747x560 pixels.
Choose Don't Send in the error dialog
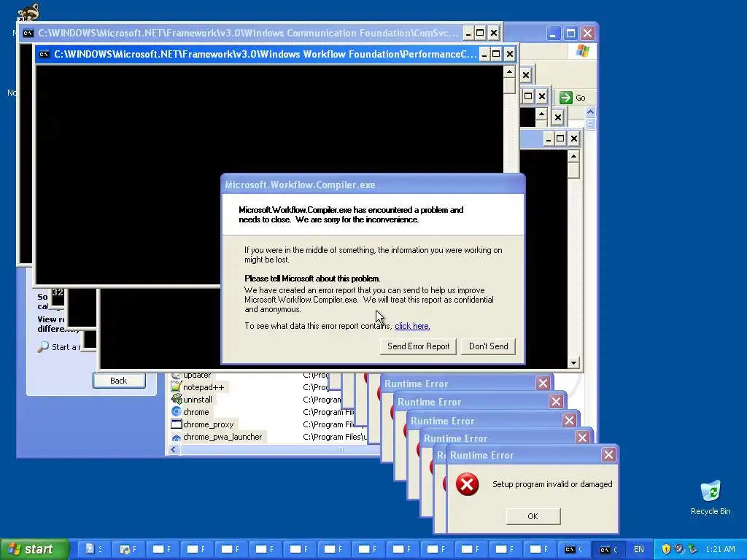488,346
